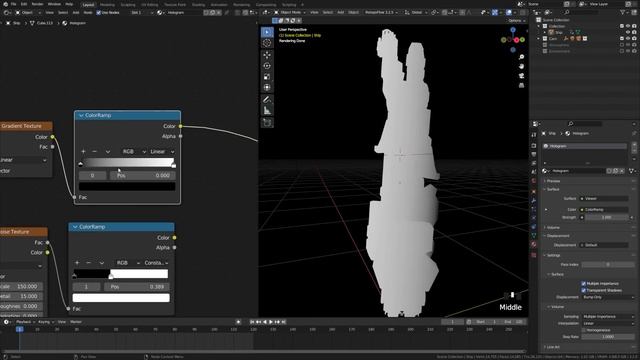Select the Annotate tool in viewport toolbar

tap(267, 99)
